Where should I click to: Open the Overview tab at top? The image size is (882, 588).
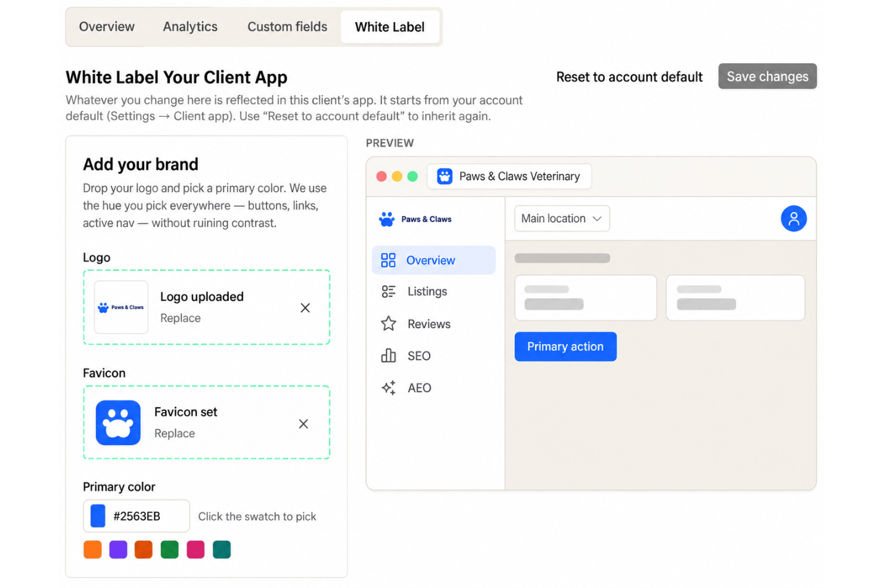point(107,27)
